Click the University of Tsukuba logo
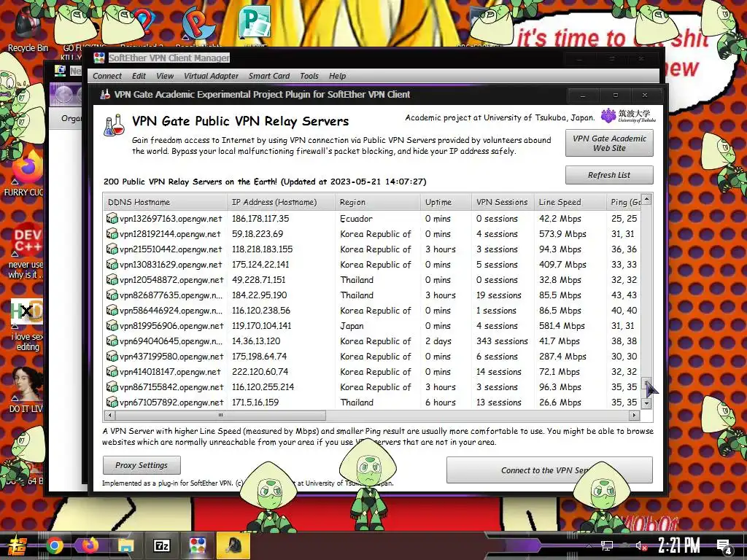The image size is (747, 560). pos(628,116)
